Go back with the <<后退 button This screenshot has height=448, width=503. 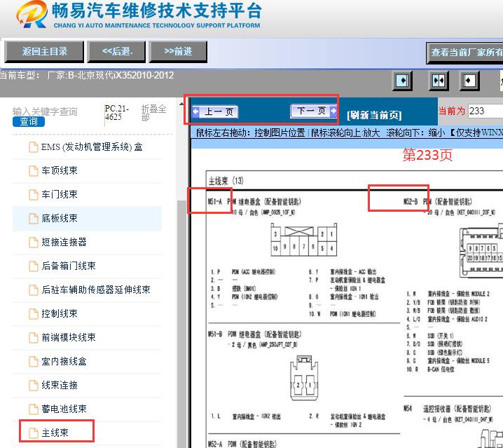[117, 51]
